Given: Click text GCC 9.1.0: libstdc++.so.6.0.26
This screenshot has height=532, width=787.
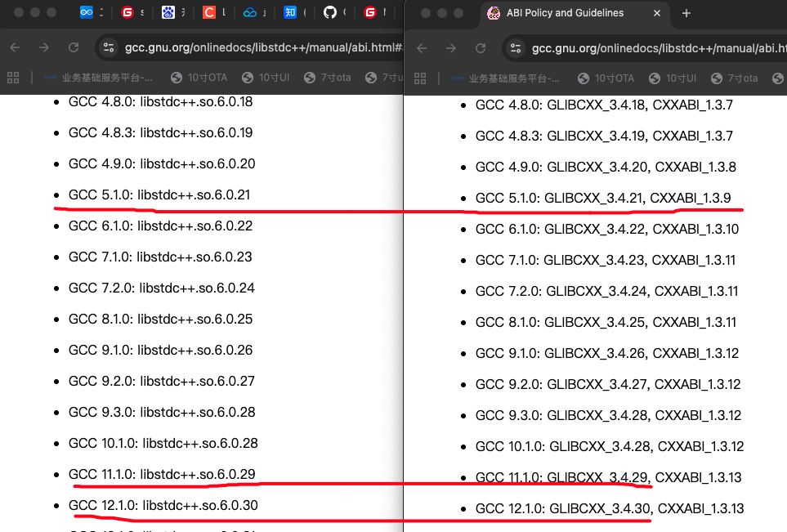Looking at the screenshot, I should tap(161, 351).
